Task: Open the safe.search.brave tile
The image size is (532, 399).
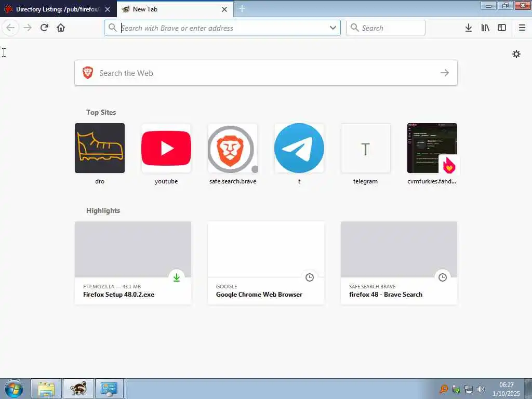Action: pos(232,148)
